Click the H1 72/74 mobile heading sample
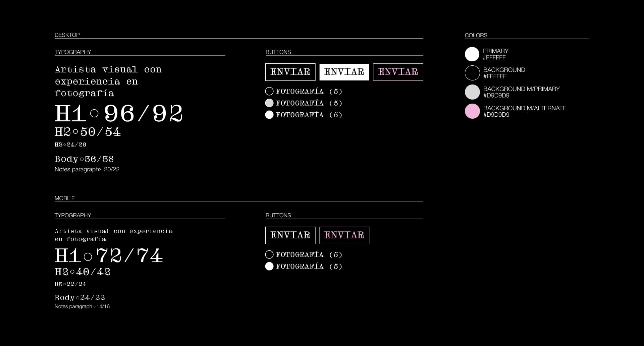This screenshot has width=644, height=346. (109, 255)
